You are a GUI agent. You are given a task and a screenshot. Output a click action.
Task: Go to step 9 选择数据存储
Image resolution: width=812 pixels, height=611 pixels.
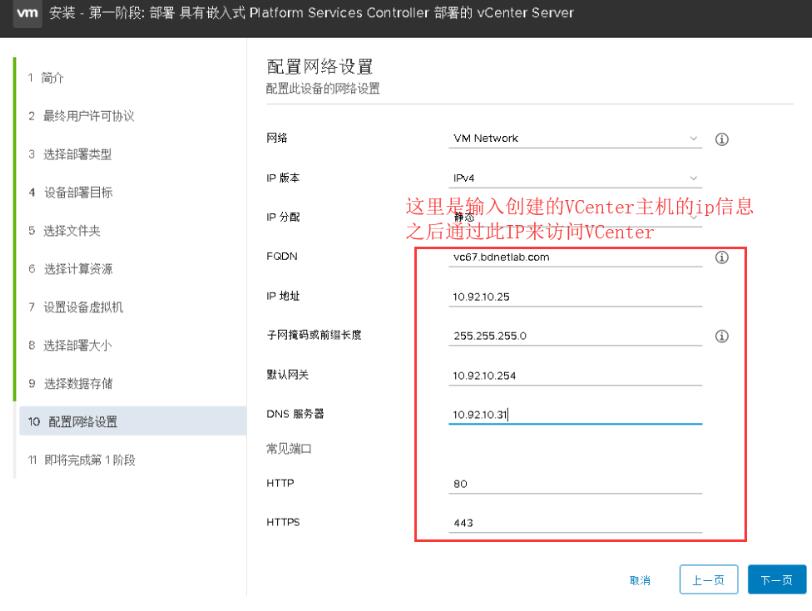[70, 384]
